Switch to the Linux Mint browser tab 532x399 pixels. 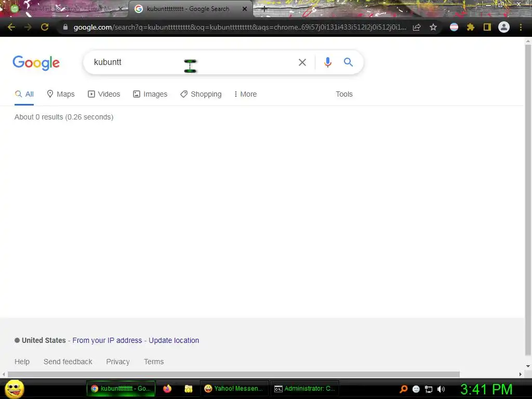coord(64,9)
